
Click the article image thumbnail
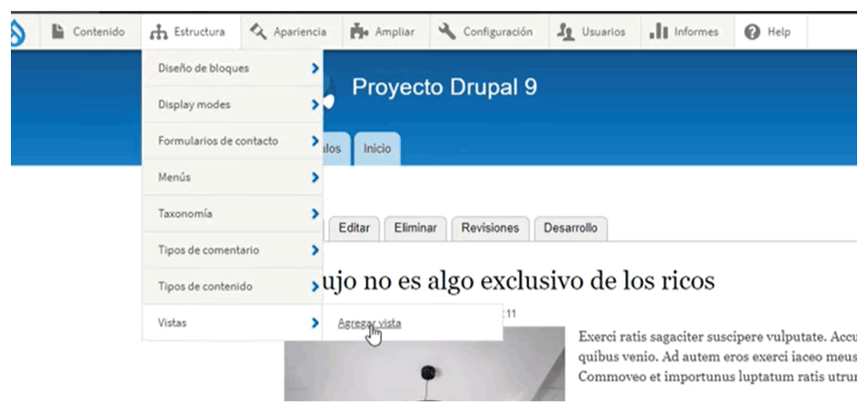pyautogui.click(x=424, y=364)
